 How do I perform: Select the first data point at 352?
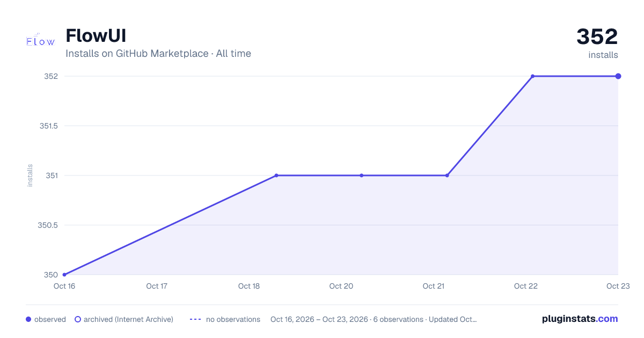[x=532, y=76]
